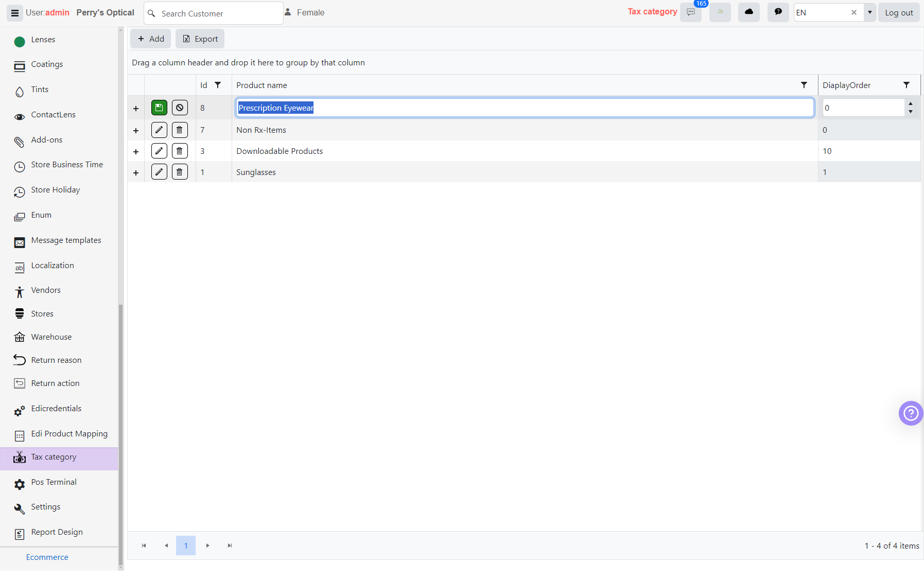Open the Product name column filter
924x580 pixels.
click(804, 85)
